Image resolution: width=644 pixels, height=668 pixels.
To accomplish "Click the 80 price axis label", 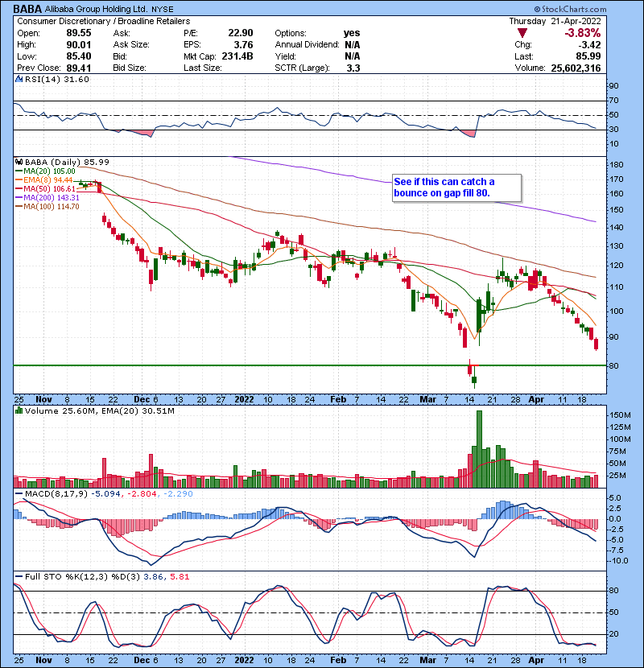I will tap(613, 366).
